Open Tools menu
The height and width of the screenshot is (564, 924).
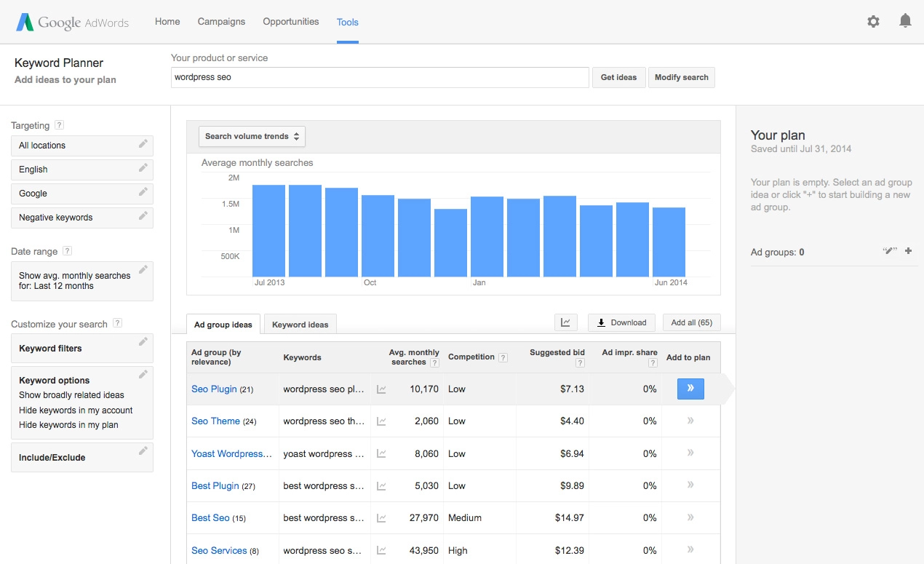pyautogui.click(x=348, y=22)
